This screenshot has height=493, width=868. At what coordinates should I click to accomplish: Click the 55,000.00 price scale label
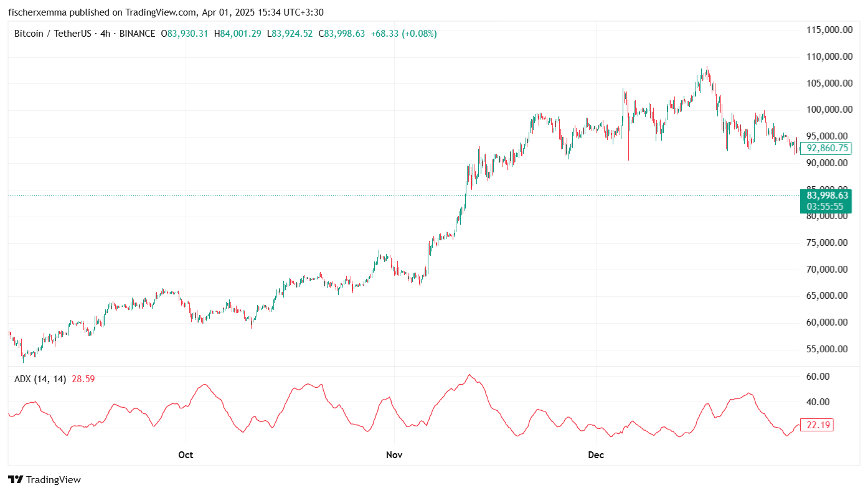point(825,349)
